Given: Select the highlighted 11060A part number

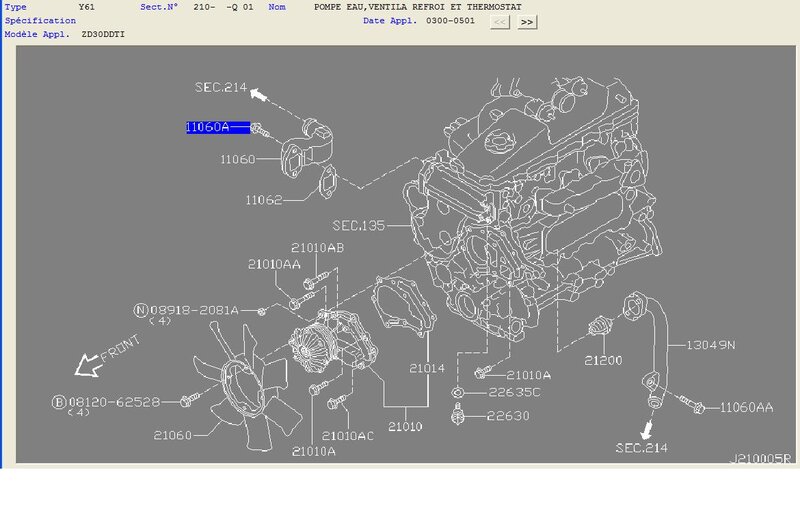Looking at the screenshot, I should [207, 127].
